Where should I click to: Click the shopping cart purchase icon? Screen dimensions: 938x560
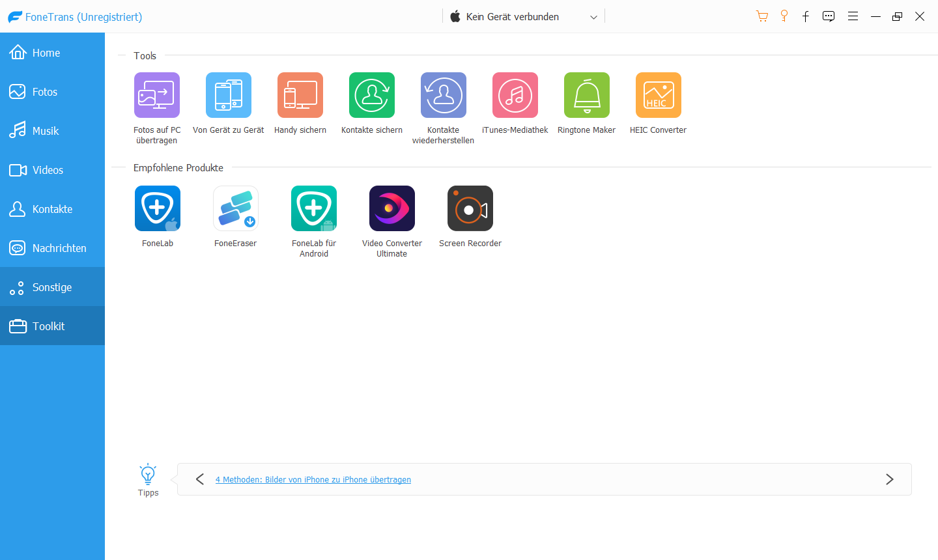coord(761,17)
